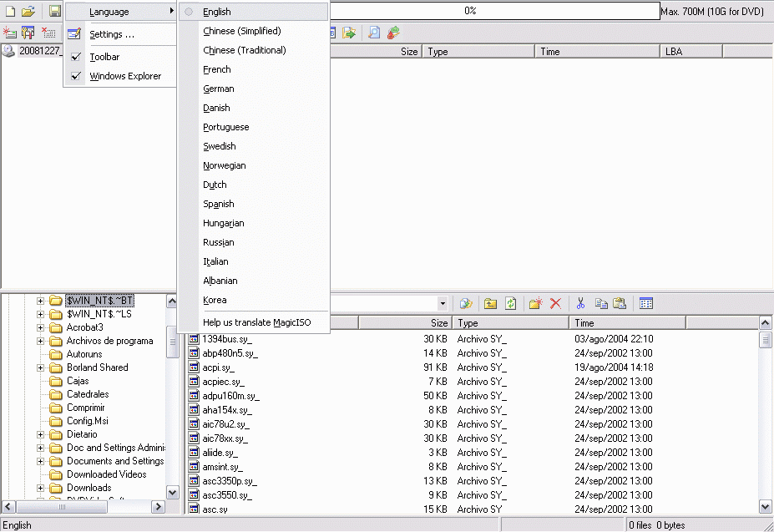
Task: Click Help us translate MagicISO
Action: (x=257, y=322)
